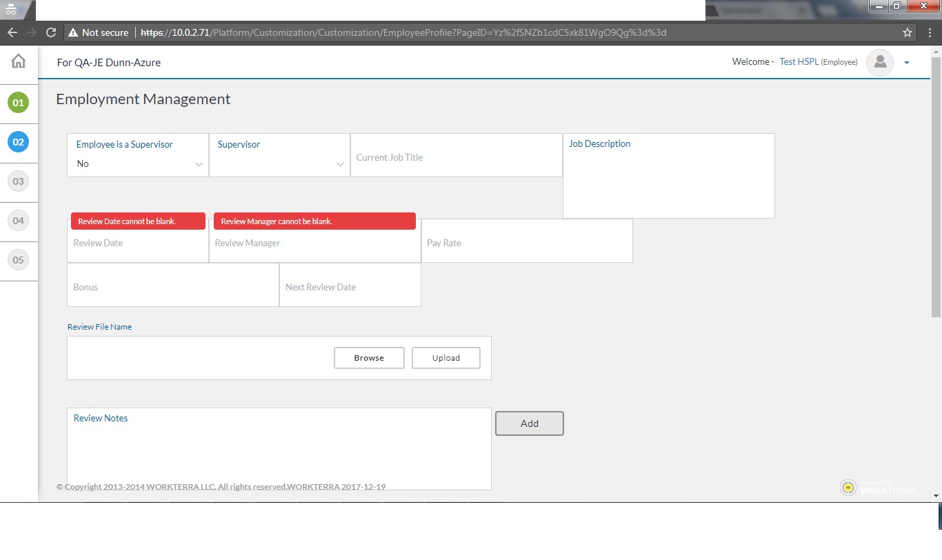Click the 'For QA-JE Dunn-Azure' header text

coord(109,63)
